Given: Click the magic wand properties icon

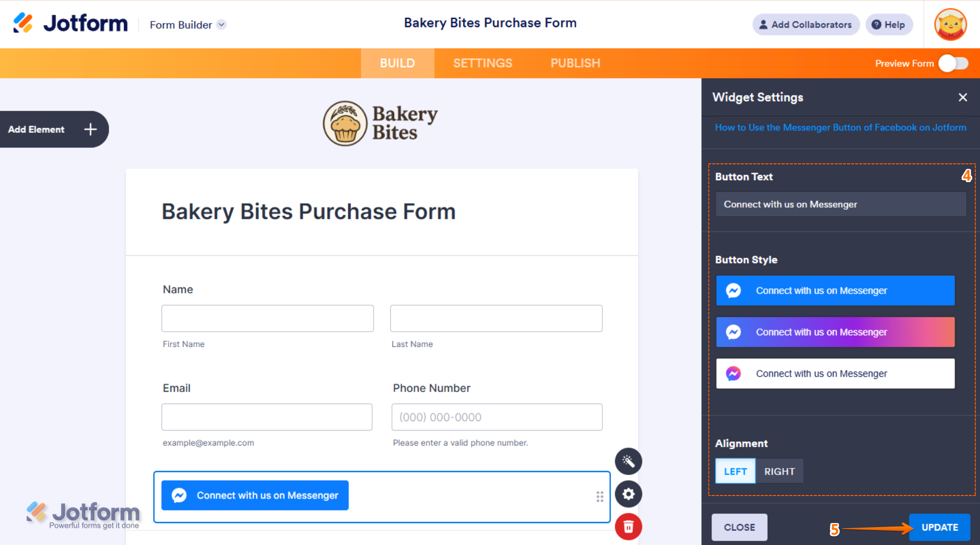Looking at the screenshot, I should (628, 461).
